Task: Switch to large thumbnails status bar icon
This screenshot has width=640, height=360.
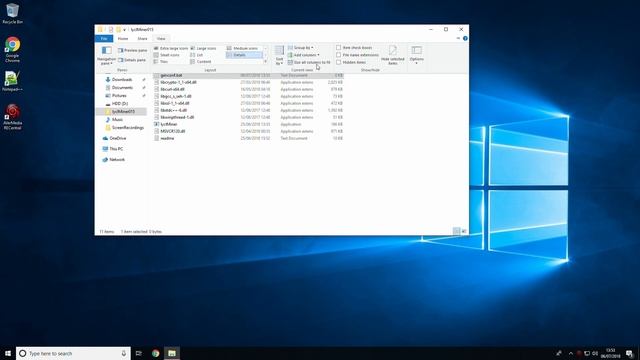Action: (464, 231)
